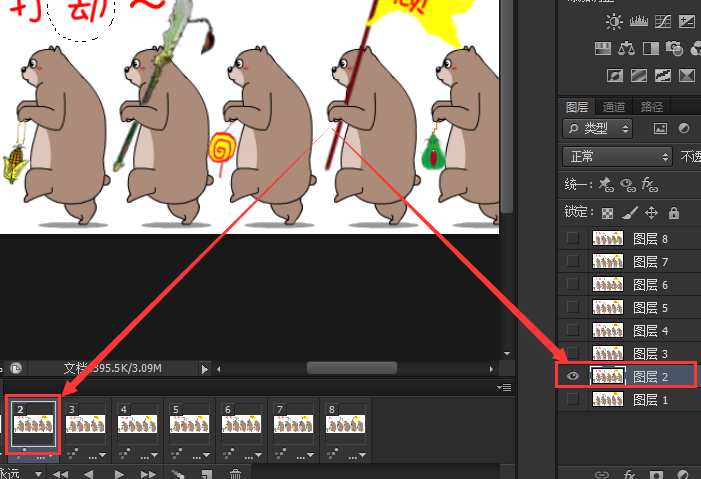Add a Hue/Saturation adjustment layer
Image resolution: width=701 pixels, height=479 pixels.
[603, 48]
